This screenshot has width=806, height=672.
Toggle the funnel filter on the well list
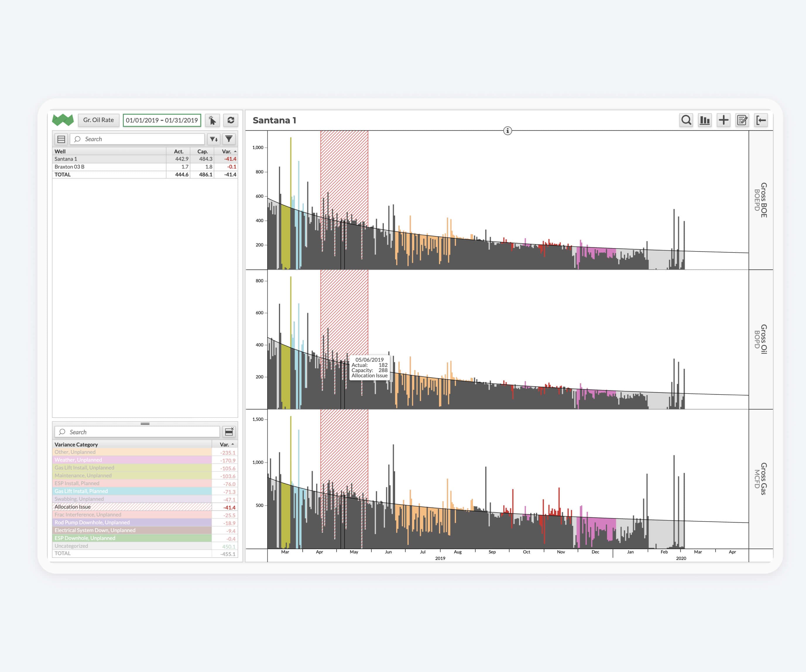click(x=228, y=139)
